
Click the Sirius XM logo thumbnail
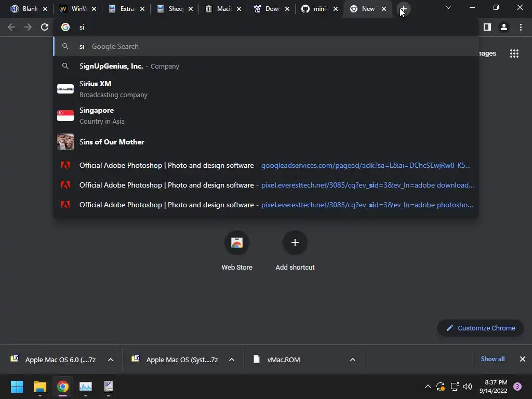coord(65,89)
